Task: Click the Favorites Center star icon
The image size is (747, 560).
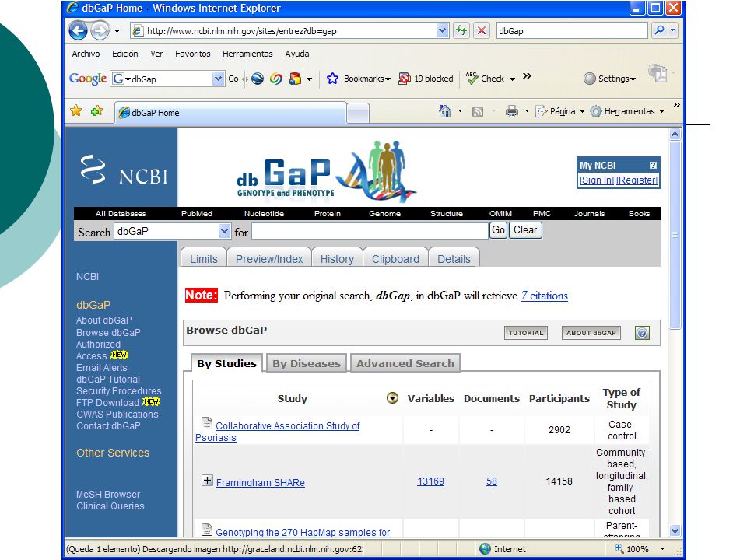Action: [75, 111]
